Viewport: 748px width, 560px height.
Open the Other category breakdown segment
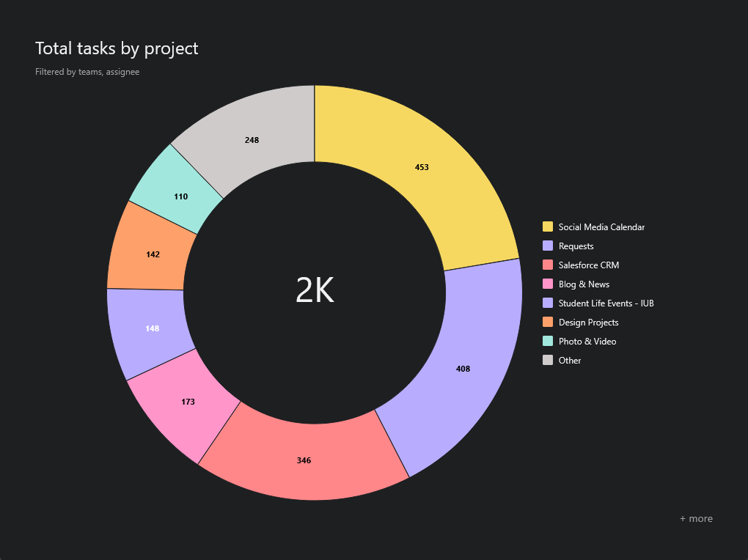(251, 139)
